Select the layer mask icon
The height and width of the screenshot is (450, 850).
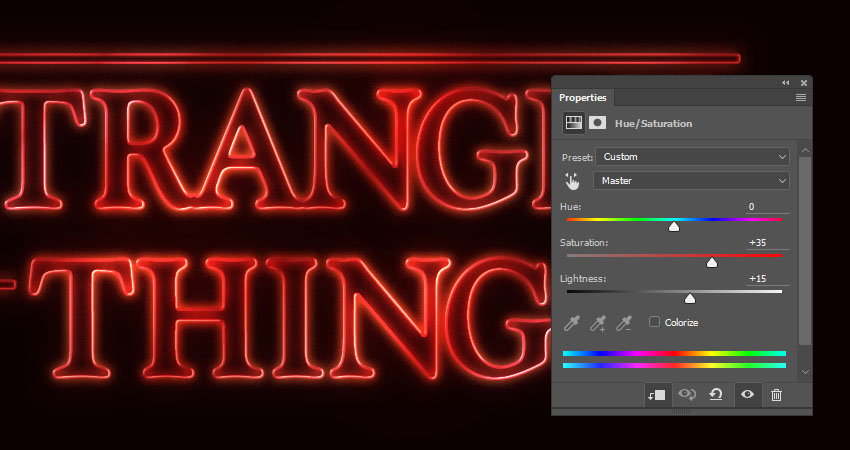coord(597,123)
